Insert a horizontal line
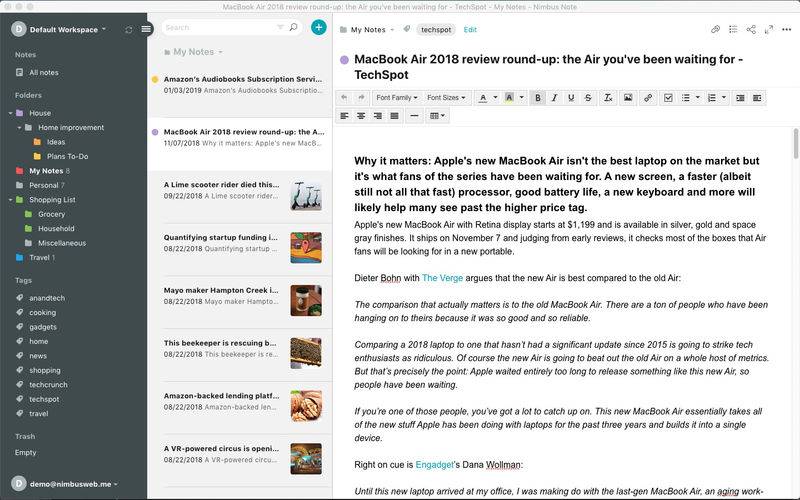The width and height of the screenshot is (800, 500). [414, 116]
